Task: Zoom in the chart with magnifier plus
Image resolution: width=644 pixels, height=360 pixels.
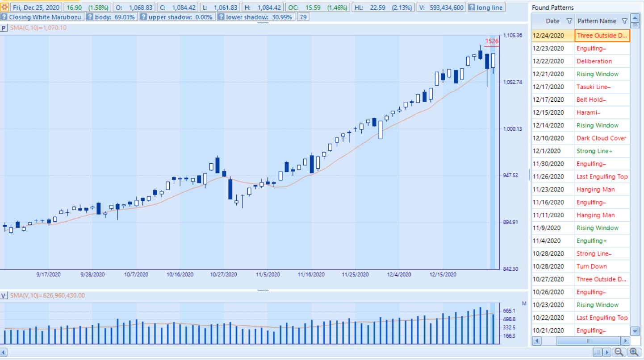Action: (634, 352)
